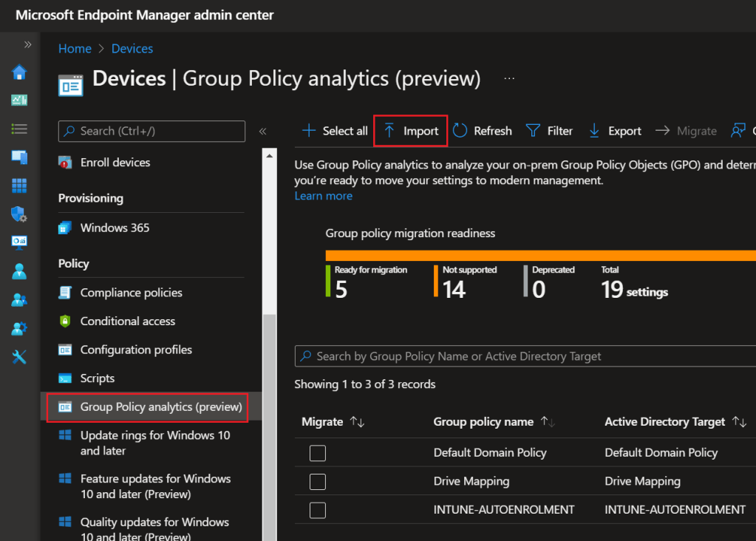Viewport: 756px width, 541px height.
Task: Open Troubleshooting tools icon
Action: coord(19,357)
